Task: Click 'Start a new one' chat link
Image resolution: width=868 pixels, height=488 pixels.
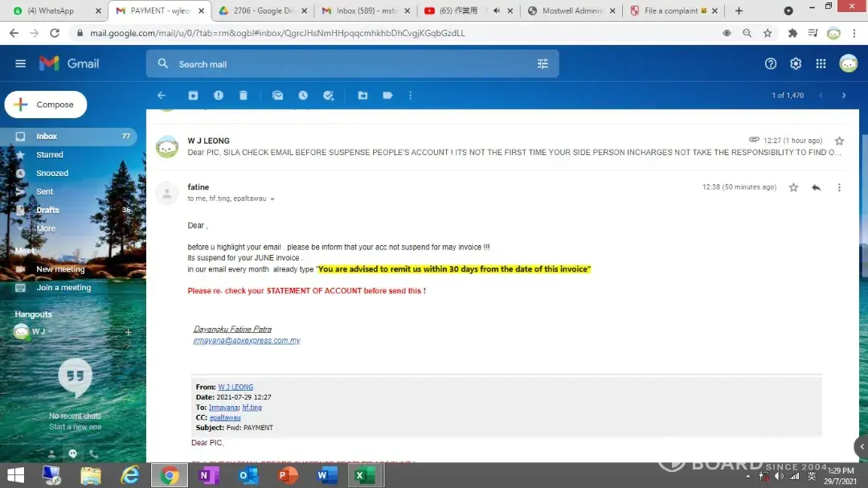Action: 75,427
